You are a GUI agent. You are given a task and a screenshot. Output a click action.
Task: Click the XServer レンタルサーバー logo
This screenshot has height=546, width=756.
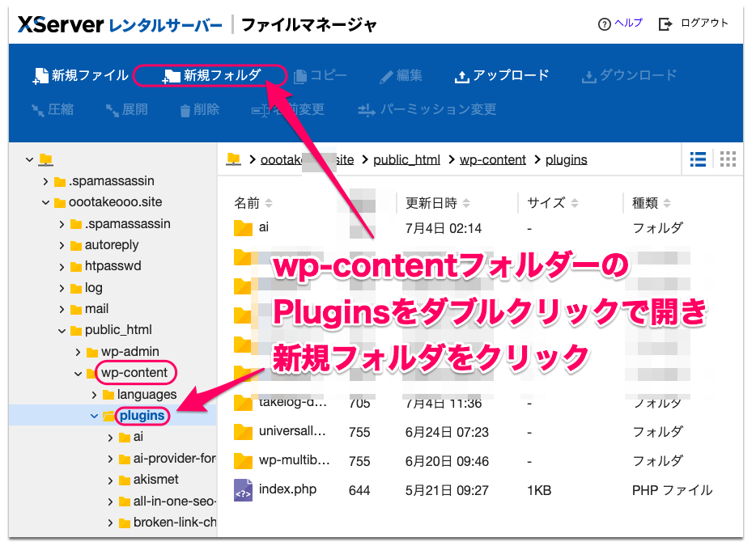[120, 24]
